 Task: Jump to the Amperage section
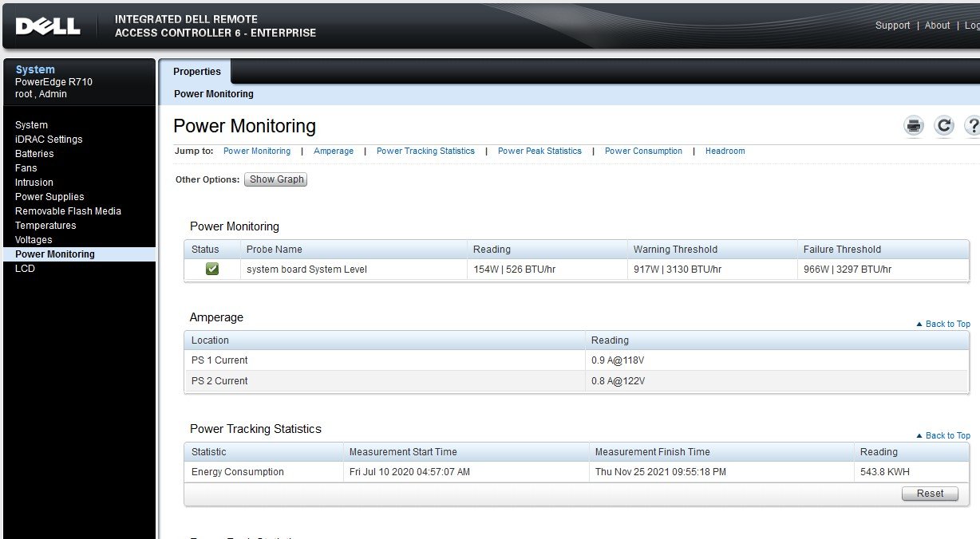[334, 151]
